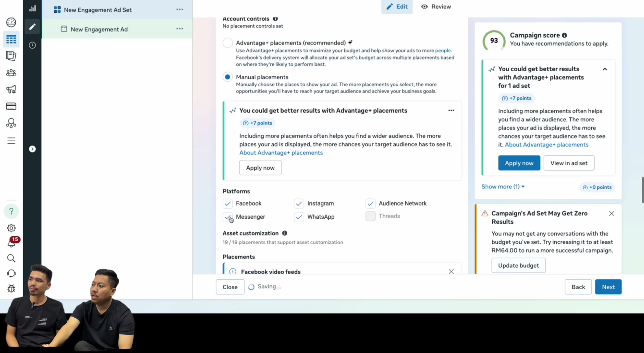Open the bar chart icon in dark sidebar
Viewport: 644px width, 353px height.
pyautogui.click(x=32, y=8)
